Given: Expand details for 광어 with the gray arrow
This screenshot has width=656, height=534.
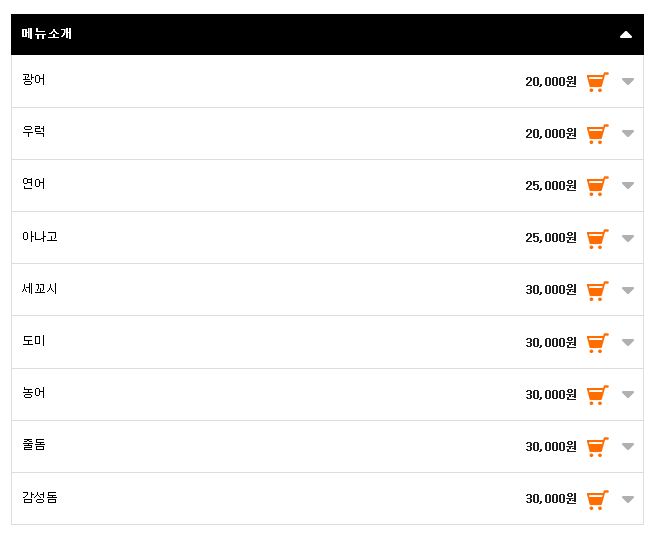Looking at the screenshot, I should click(628, 81).
